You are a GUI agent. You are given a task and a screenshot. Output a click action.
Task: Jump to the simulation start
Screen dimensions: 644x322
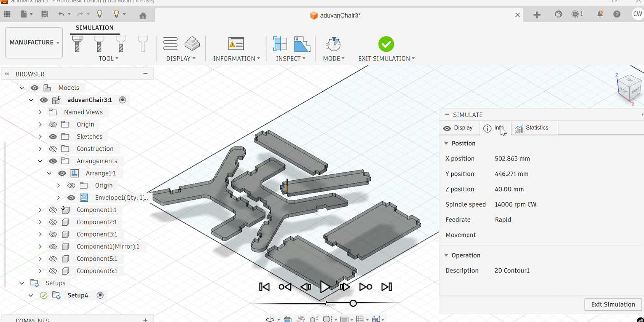pyautogui.click(x=264, y=287)
